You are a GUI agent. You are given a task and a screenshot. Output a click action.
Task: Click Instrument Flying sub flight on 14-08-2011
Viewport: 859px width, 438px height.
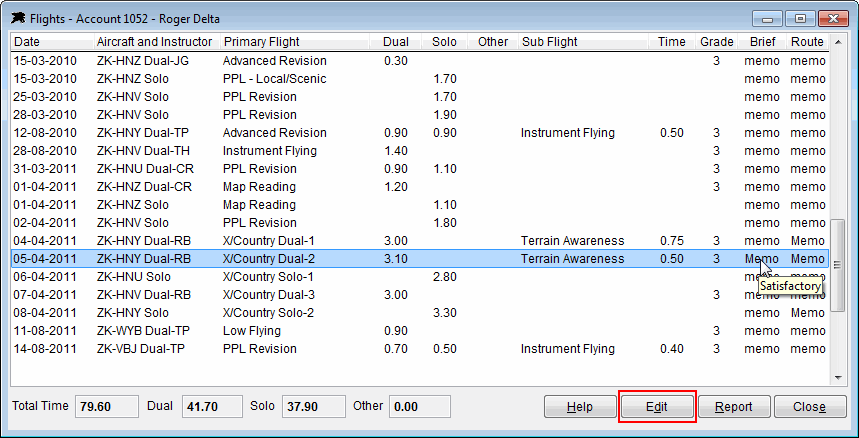568,349
